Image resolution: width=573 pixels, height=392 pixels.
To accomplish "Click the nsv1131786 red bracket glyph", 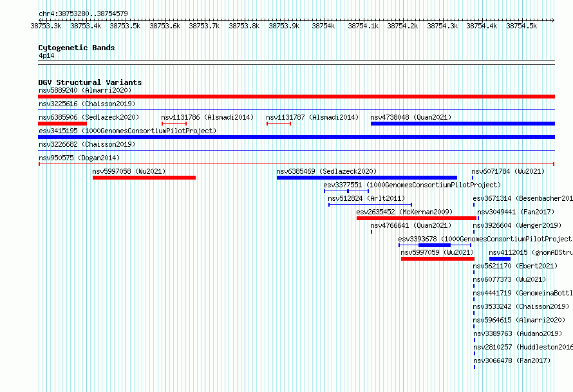I will (174, 124).
